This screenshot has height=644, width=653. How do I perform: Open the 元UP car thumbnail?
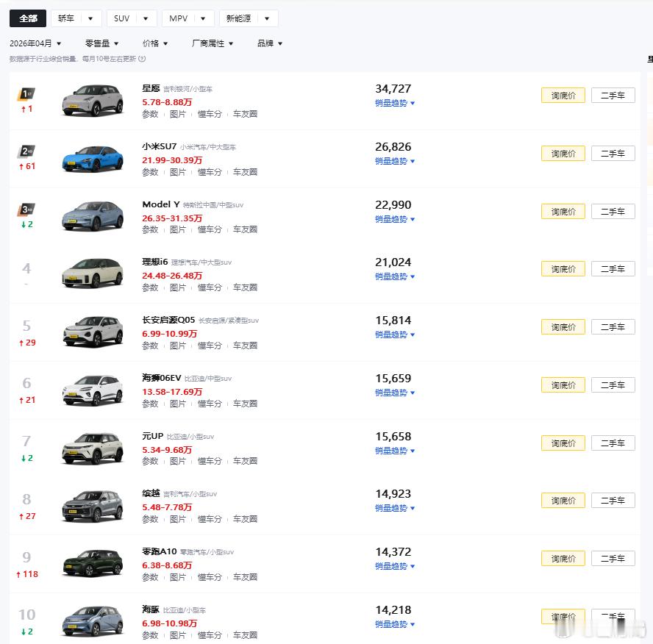[x=93, y=448]
